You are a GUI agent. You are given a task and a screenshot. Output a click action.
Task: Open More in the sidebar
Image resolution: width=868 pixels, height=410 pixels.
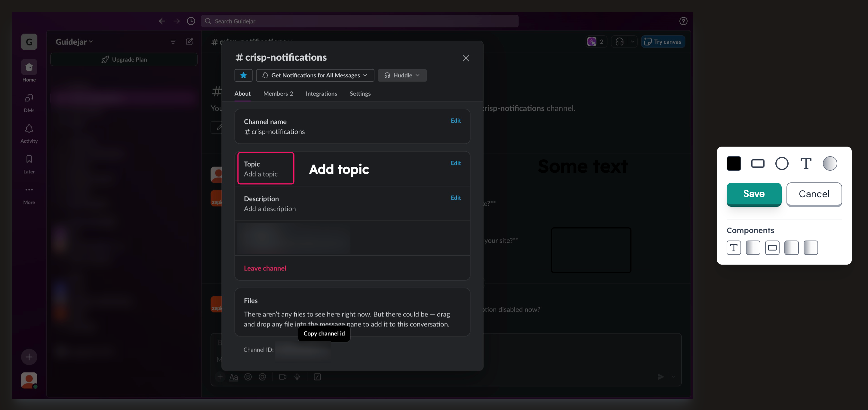click(x=29, y=195)
